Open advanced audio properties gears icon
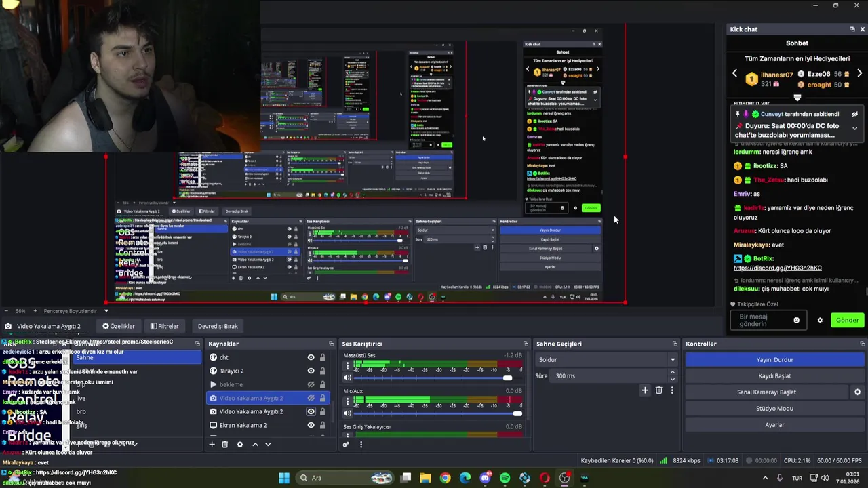Screen dimensions: 868x488 pyautogui.click(x=346, y=445)
